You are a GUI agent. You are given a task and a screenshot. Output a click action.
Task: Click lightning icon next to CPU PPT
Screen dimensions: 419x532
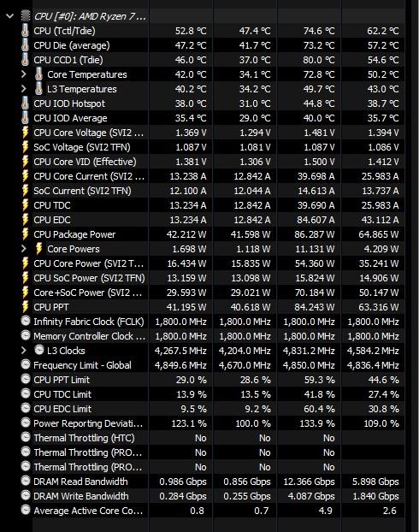(25, 307)
